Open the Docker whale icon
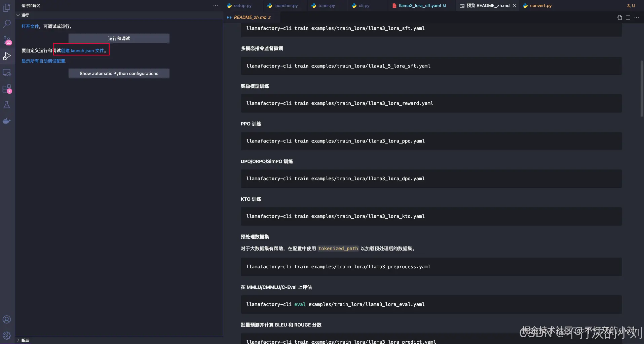The height and width of the screenshot is (344, 644). [7, 121]
